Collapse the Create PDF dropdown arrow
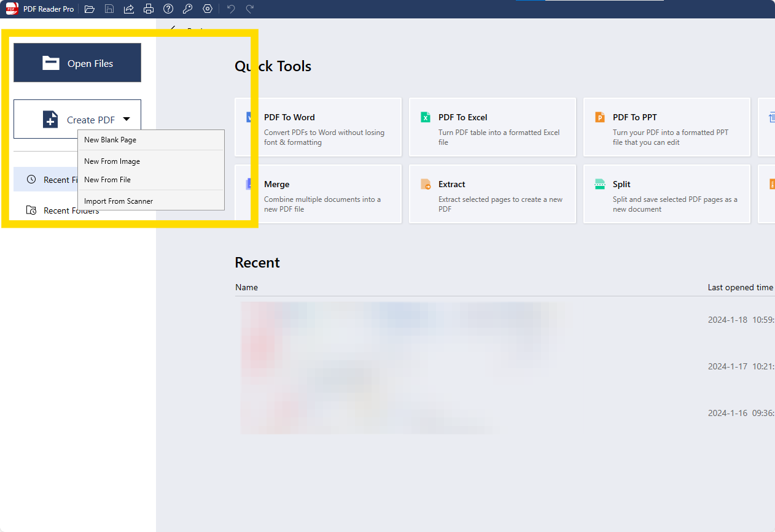This screenshot has height=532, width=775. (127, 120)
